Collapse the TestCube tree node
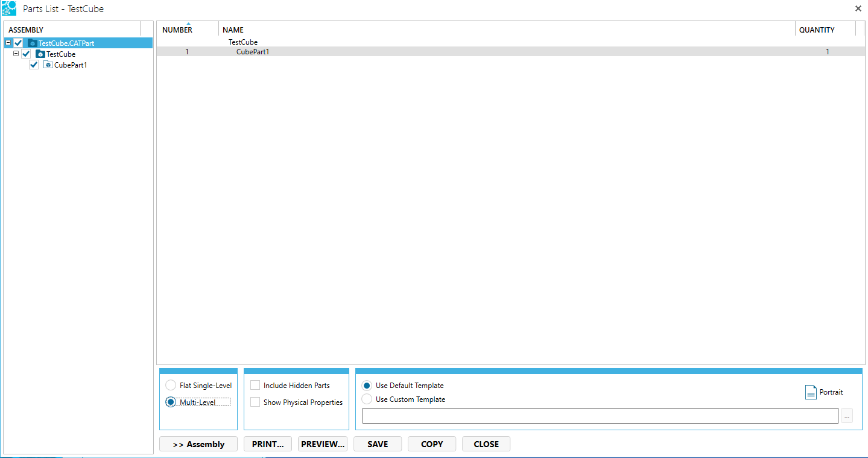This screenshot has width=868, height=458. click(x=16, y=54)
